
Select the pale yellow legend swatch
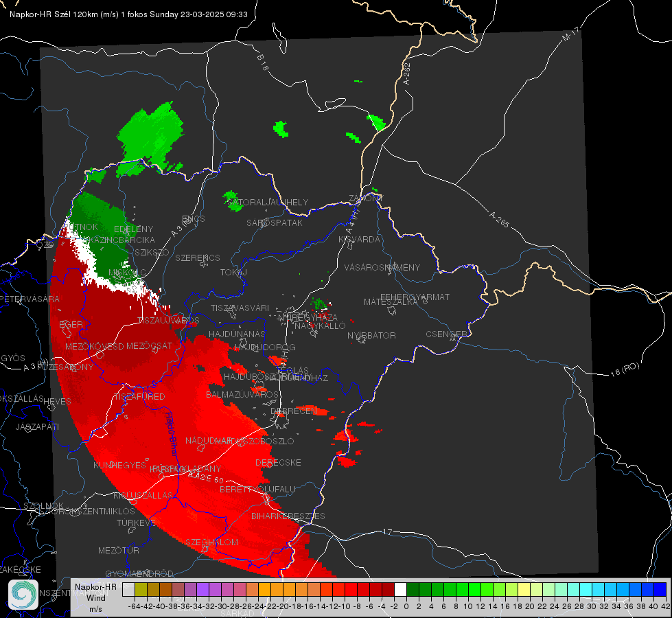click(x=524, y=590)
